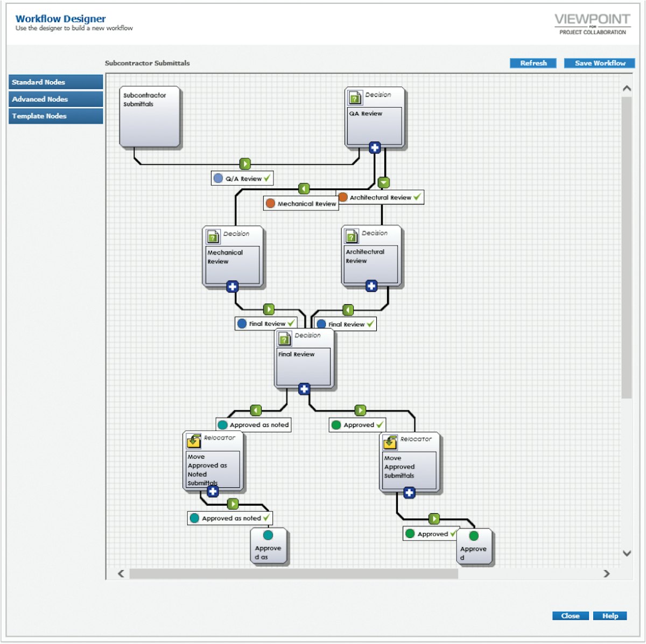The width and height of the screenshot is (646, 644).
Task: Expand the plus button on QA Review node
Action: tap(375, 147)
